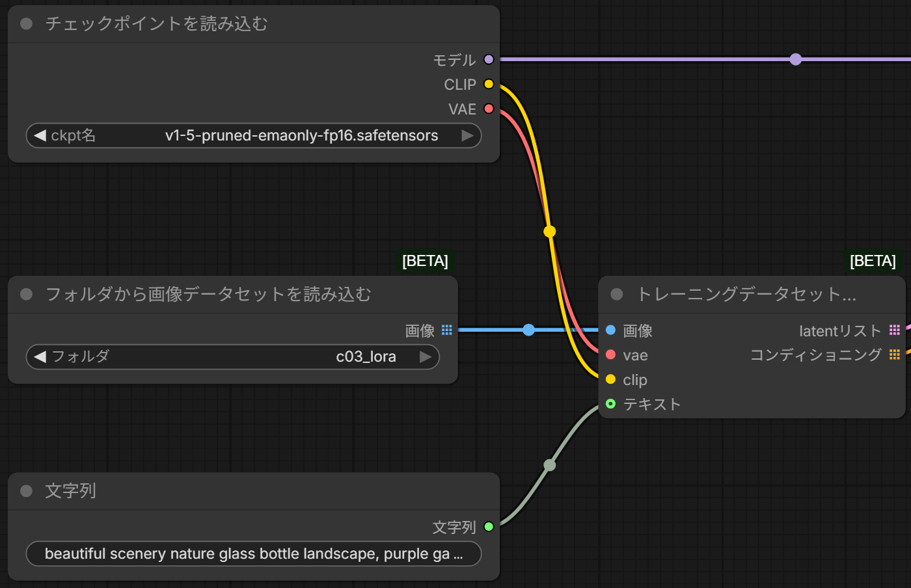
Task: Click the テキスト input slot dot
Action: coord(610,404)
